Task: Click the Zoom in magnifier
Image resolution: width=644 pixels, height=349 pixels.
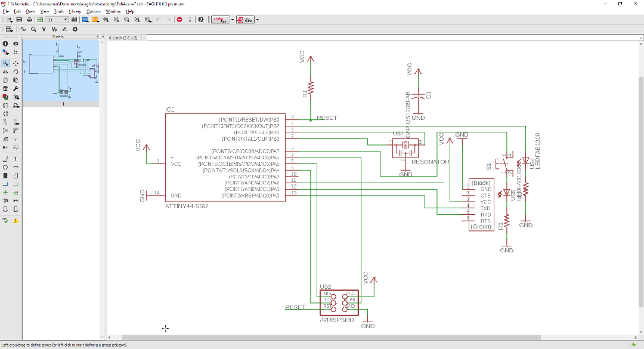Action: 116,19
